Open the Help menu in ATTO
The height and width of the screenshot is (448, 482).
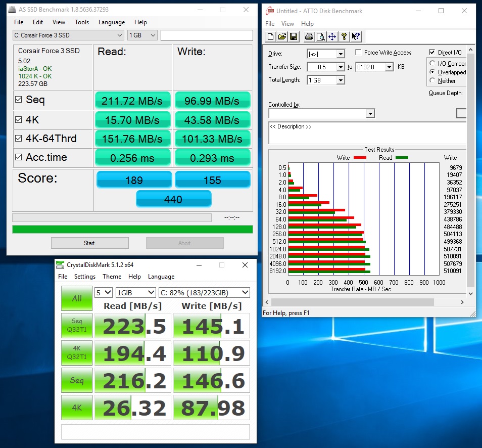[x=307, y=24]
